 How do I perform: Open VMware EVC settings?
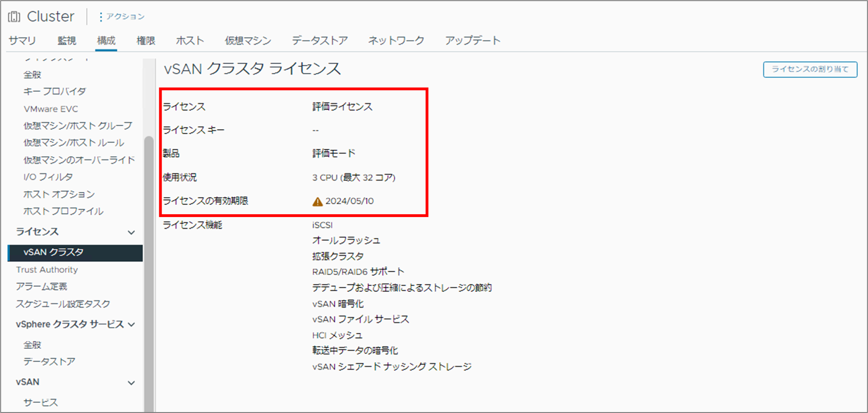(x=51, y=109)
